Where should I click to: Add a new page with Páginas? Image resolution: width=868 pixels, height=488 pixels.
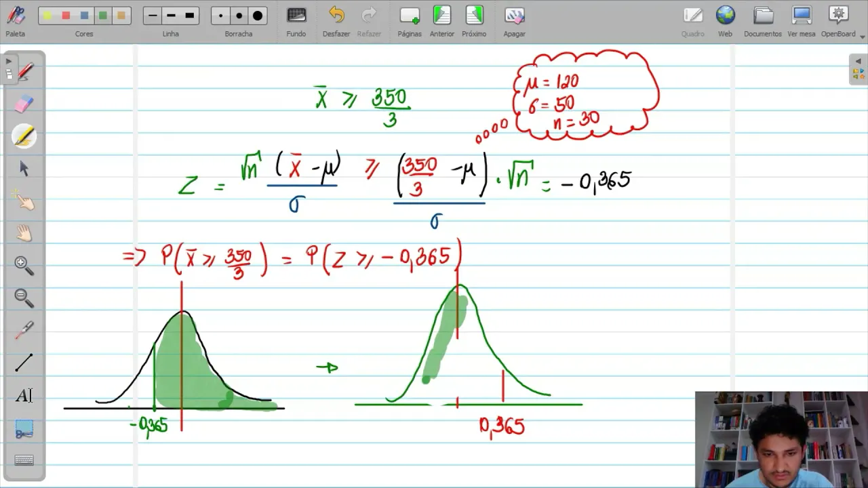[410, 21]
